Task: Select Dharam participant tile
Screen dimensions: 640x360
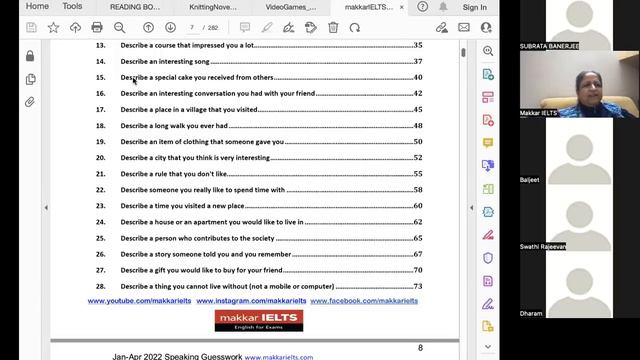Action: pyautogui.click(x=579, y=285)
